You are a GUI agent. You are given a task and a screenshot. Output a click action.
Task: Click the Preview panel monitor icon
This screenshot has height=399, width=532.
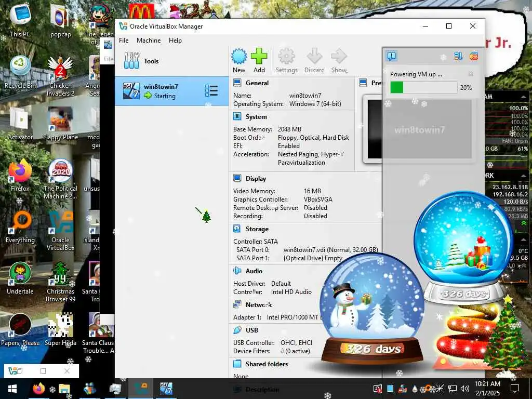(363, 83)
